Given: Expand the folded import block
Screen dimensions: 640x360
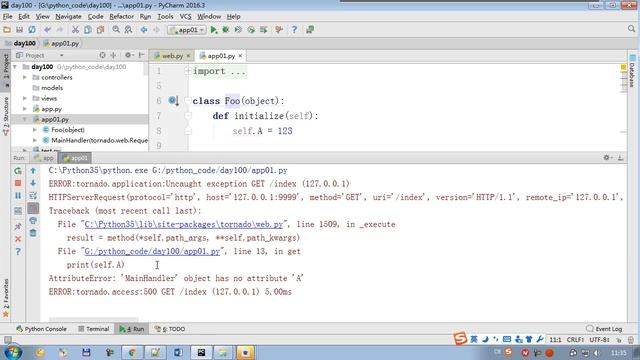Looking at the screenshot, I should pos(187,71).
